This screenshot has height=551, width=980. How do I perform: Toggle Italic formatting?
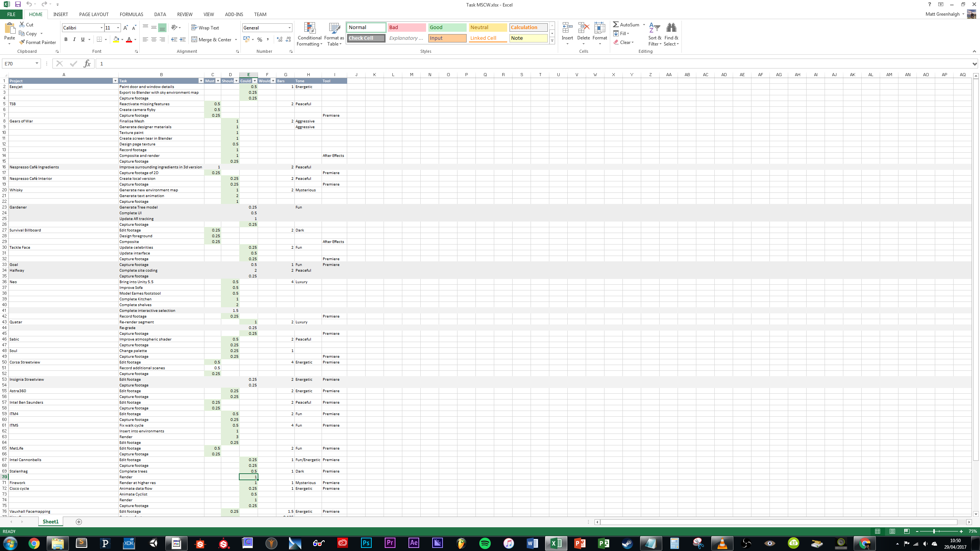74,39
